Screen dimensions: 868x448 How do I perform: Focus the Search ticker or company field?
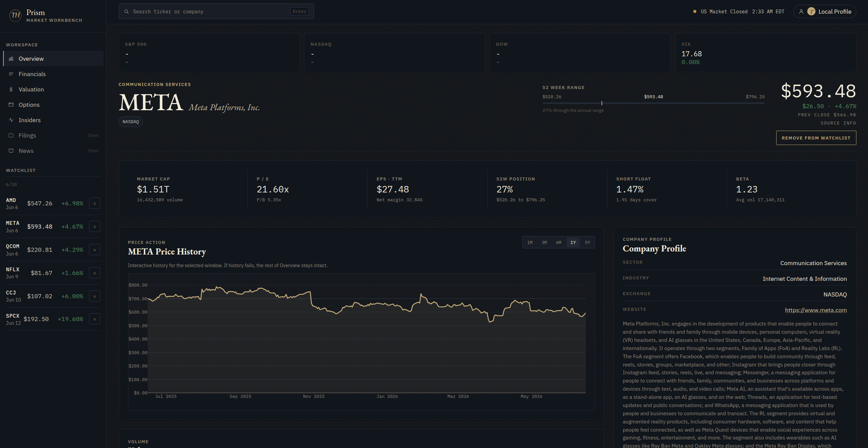coord(216,12)
